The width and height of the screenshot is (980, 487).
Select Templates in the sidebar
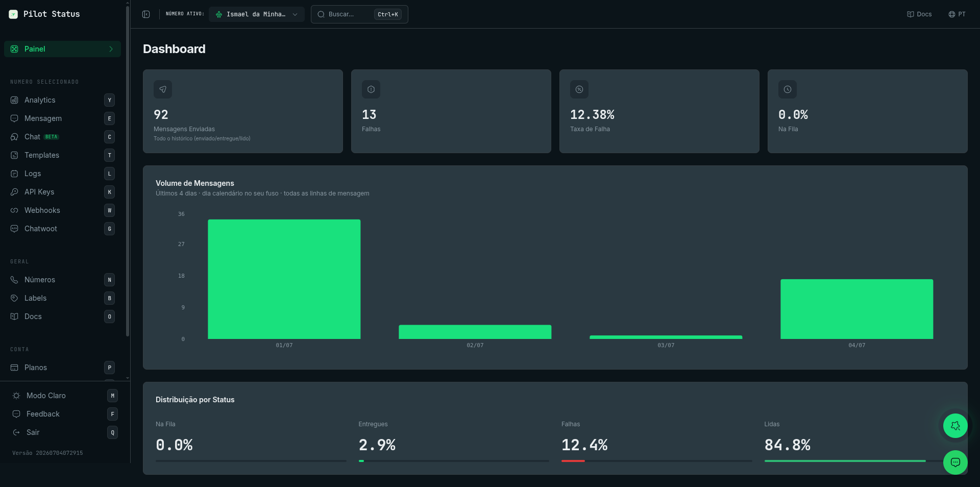click(62, 155)
